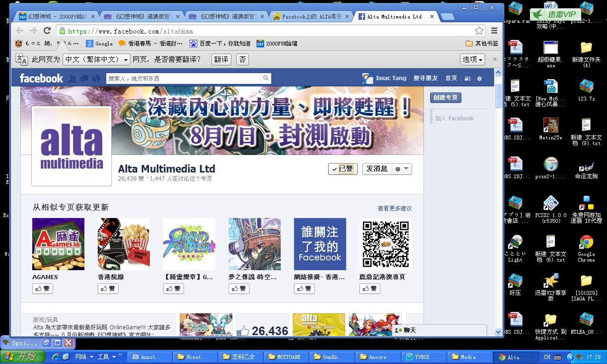Launch Internet Explorer from quick launch
Image resolution: width=607 pixels, height=364 pixels.
point(55,356)
